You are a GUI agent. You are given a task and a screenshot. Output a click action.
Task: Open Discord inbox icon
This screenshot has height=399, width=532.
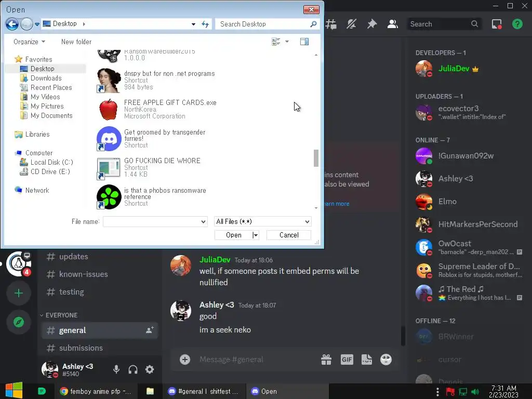(x=497, y=24)
